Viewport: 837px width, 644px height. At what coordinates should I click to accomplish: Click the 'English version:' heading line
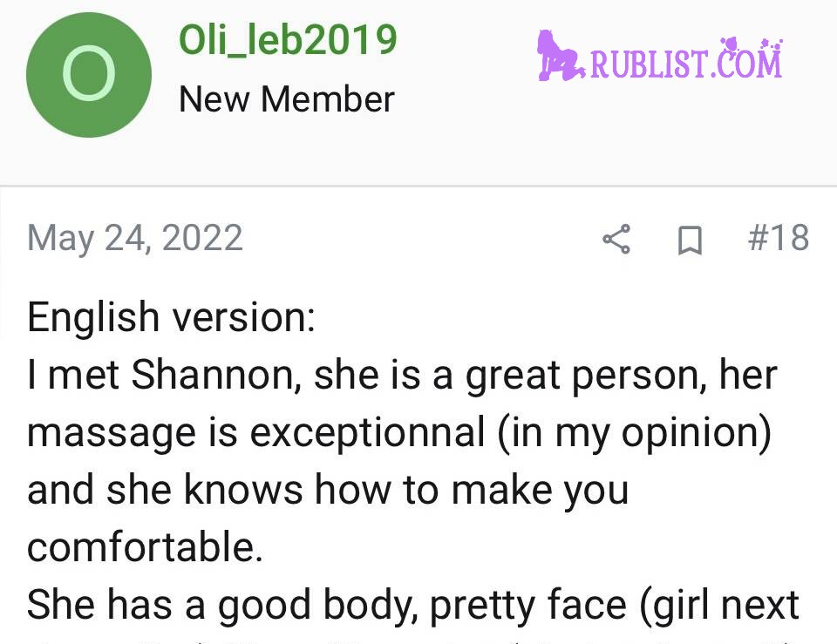click(x=172, y=317)
